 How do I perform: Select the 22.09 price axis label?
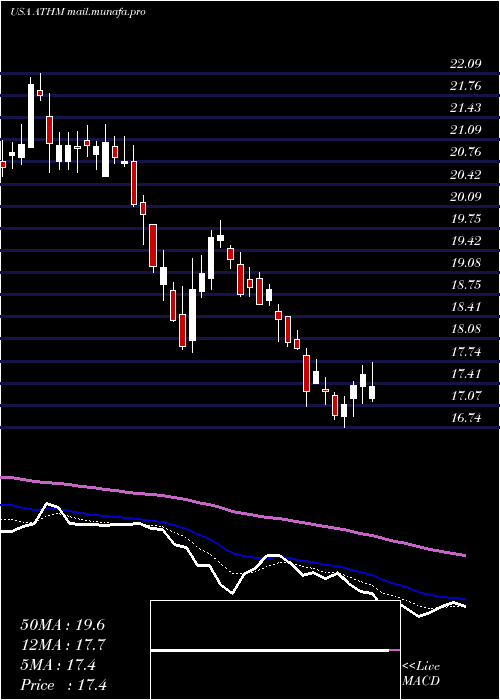(466, 63)
